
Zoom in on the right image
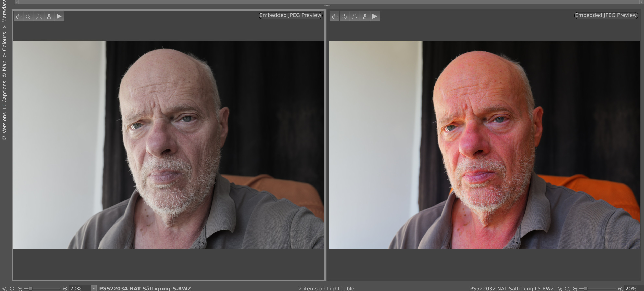tap(620, 288)
